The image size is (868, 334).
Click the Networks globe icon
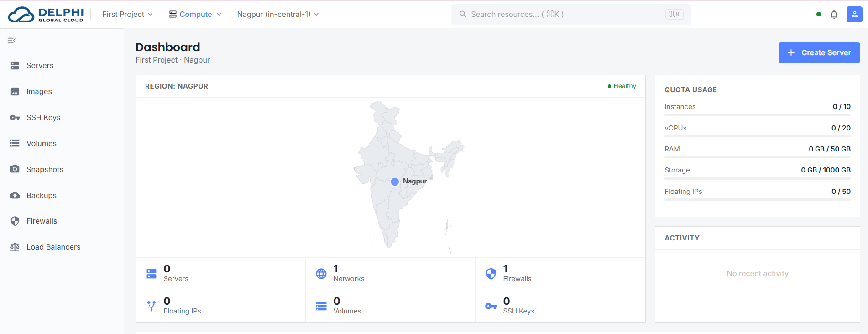tap(321, 274)
